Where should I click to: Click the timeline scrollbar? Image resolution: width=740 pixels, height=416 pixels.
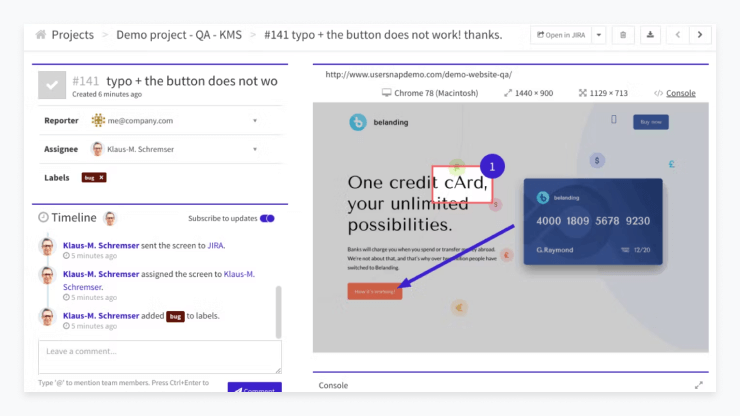pos(278,312)
